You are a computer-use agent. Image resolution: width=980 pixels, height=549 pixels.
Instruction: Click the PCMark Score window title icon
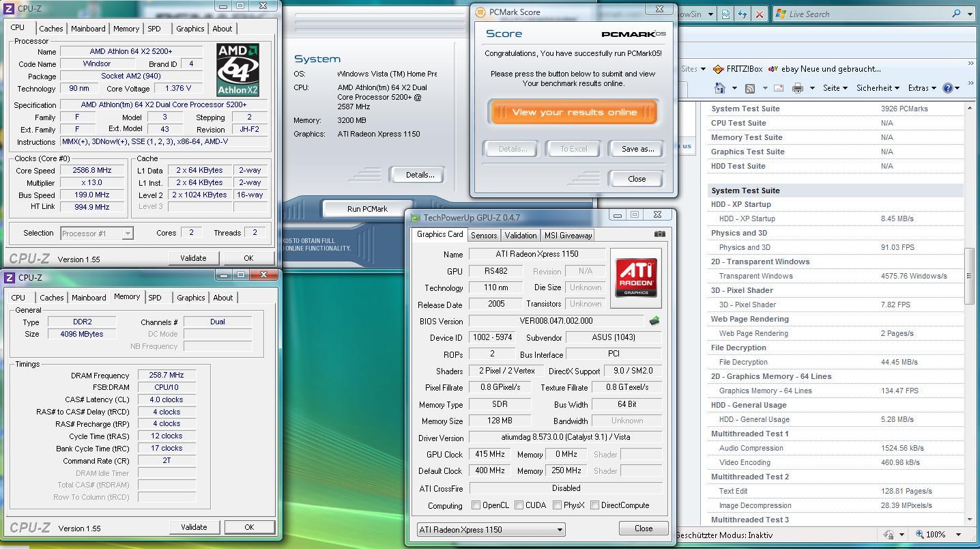click(480, 12)
